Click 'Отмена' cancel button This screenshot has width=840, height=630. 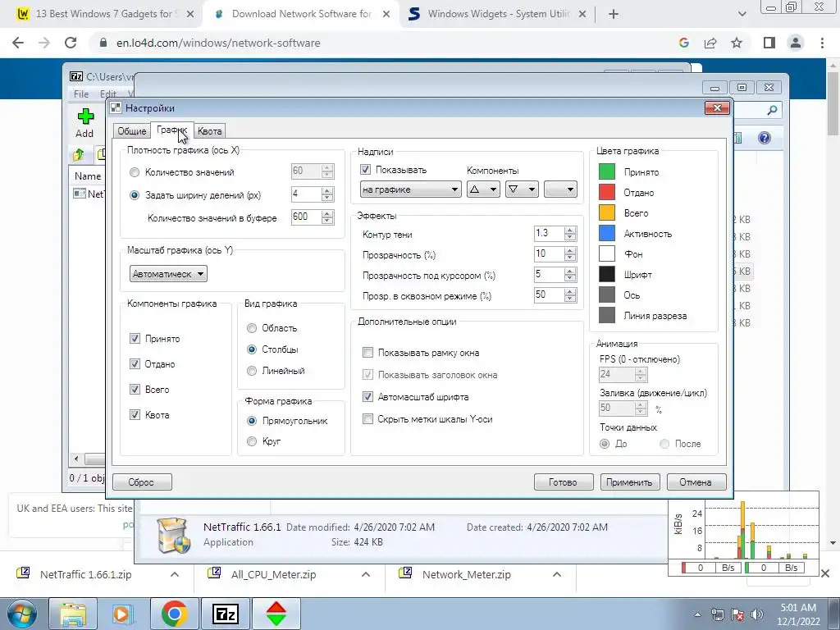click(x=696, y=482)
